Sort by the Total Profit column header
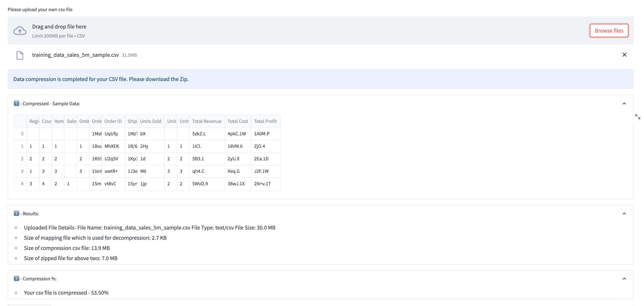 coord(266,121)
